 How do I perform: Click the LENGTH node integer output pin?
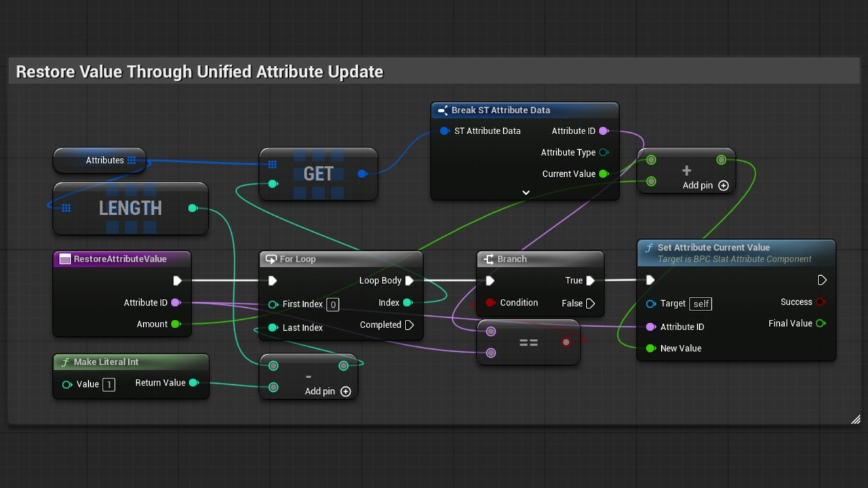click(x=193, y=208)
